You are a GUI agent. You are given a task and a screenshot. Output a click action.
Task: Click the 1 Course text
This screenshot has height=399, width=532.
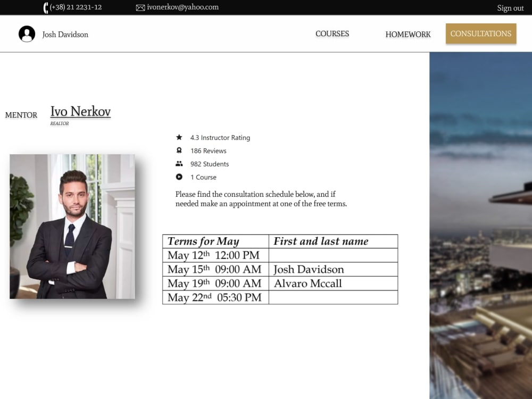[x=203, y=177]
